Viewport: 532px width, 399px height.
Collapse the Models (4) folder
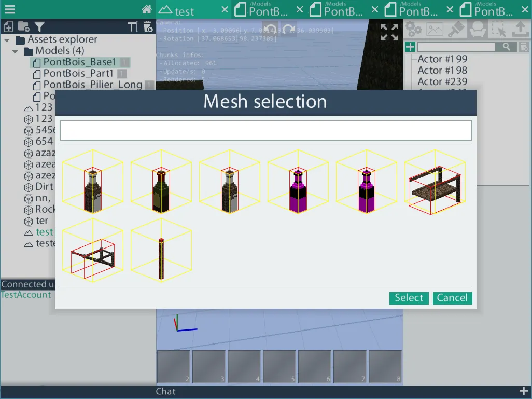15,51
